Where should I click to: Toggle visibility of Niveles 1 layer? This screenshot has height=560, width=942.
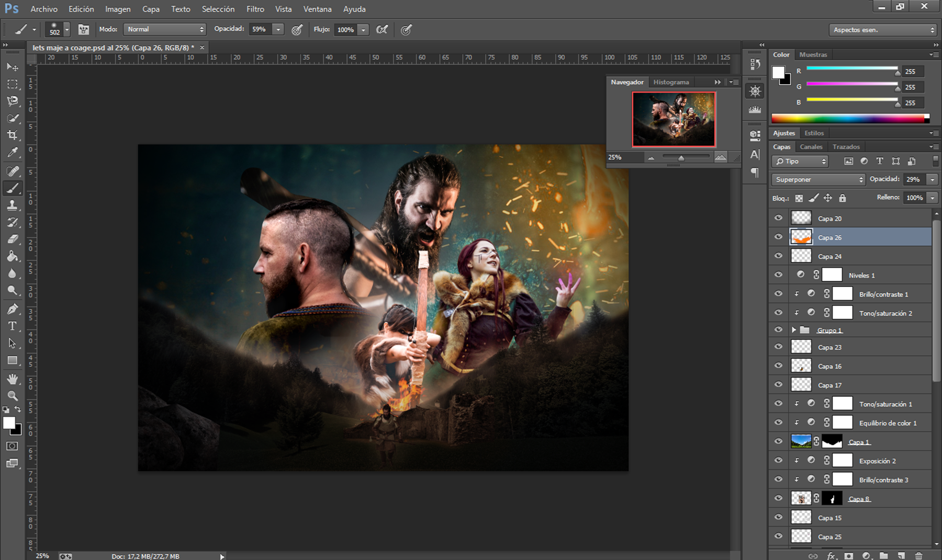click(x=778, y=275)
